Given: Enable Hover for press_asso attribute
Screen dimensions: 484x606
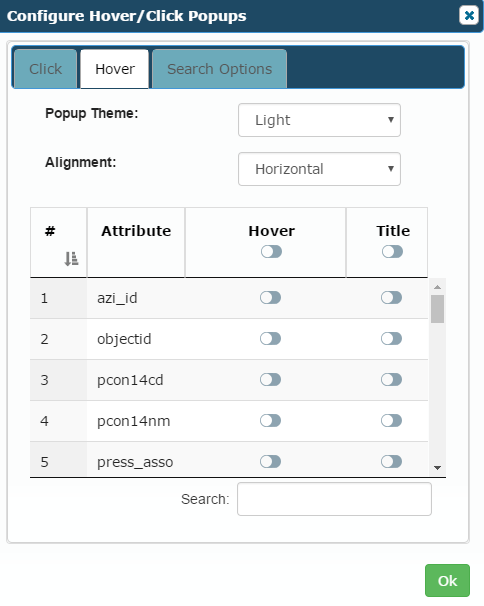Looking at the screenshot, I should [x=271, y=461].
